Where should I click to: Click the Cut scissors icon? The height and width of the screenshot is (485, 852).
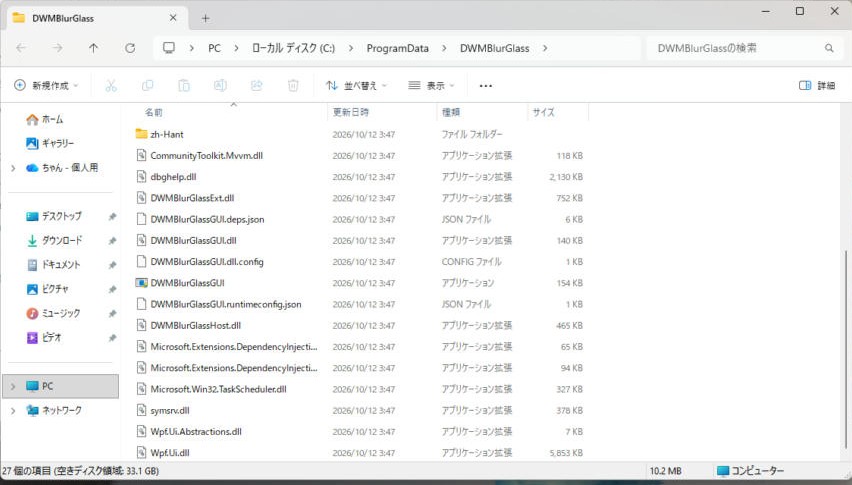point(111,85)
